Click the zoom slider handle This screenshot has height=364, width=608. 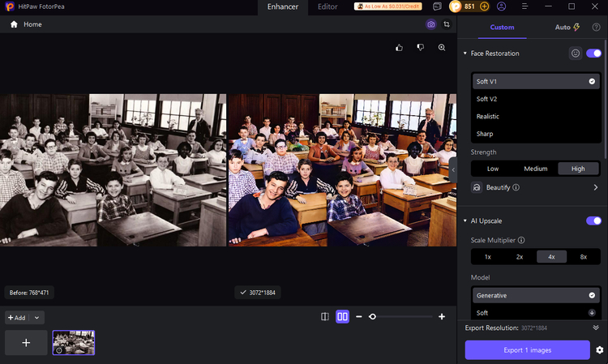[x=372, y=317]
